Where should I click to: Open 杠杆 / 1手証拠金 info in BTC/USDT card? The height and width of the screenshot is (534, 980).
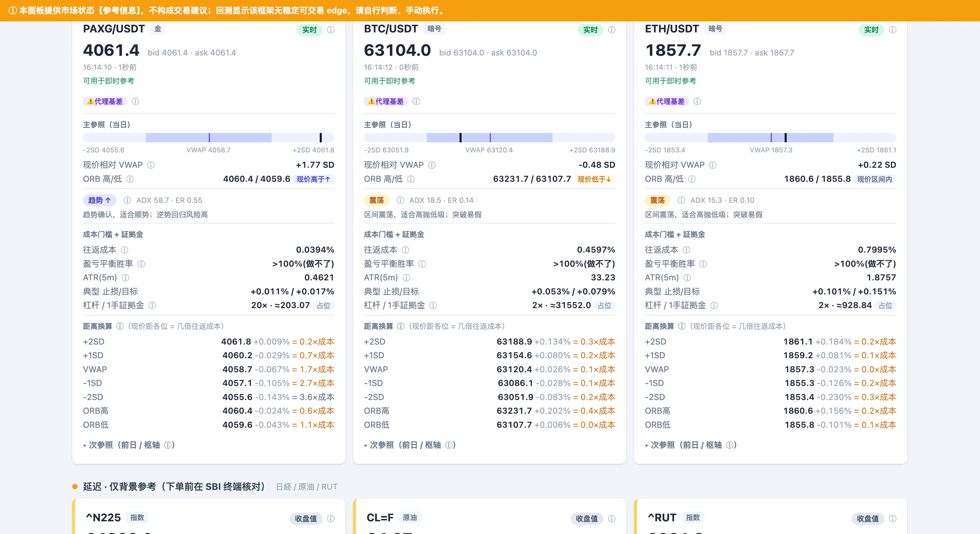click(433, 305)
